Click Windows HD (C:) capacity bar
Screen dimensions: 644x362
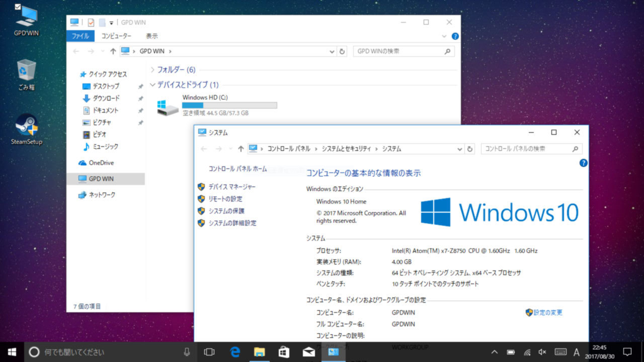tap(229, 105)
